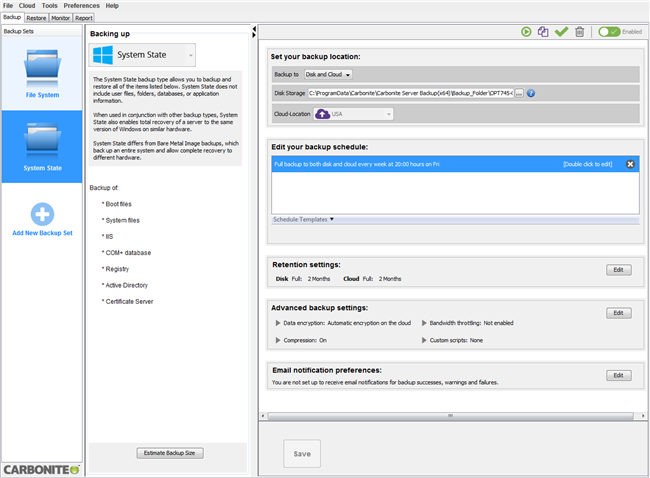Edit the Retention settings
The height and width of the screenshot is (478, 650).
pos(618,270)
